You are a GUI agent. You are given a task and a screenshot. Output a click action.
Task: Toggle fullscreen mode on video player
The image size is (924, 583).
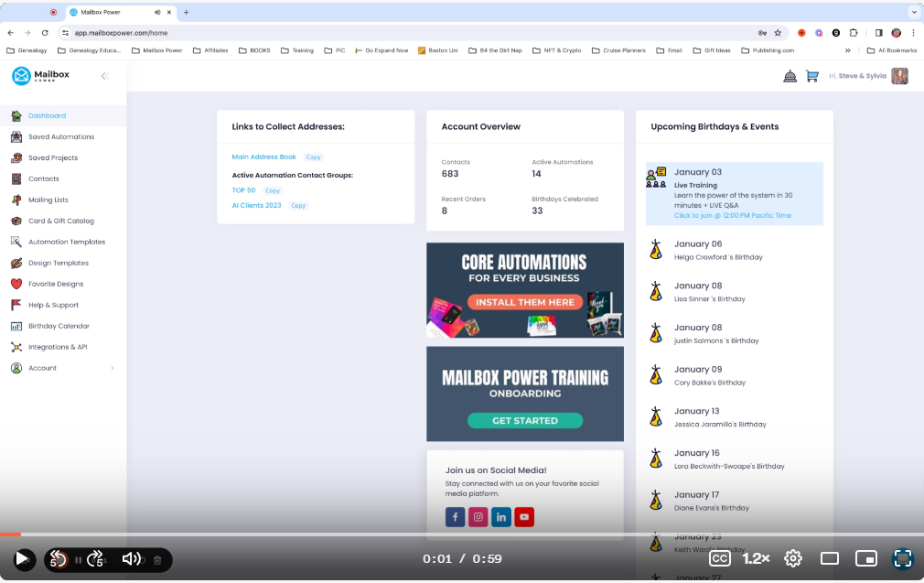903,558
